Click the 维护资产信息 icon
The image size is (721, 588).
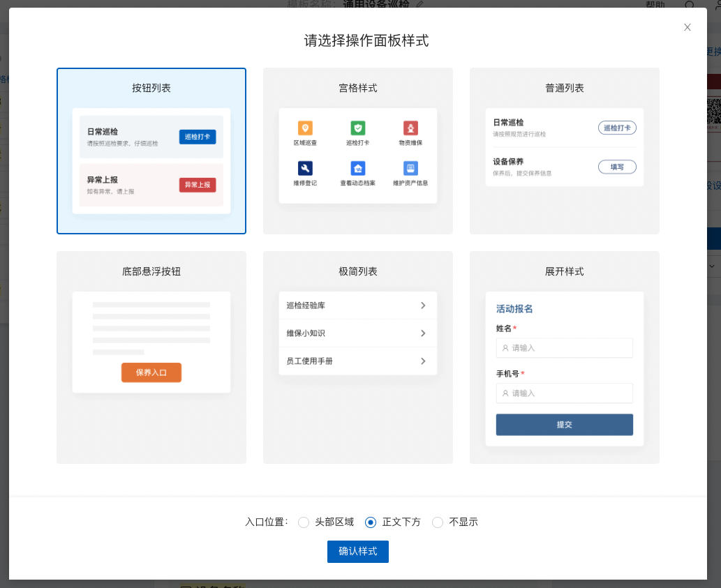point(410,168)
